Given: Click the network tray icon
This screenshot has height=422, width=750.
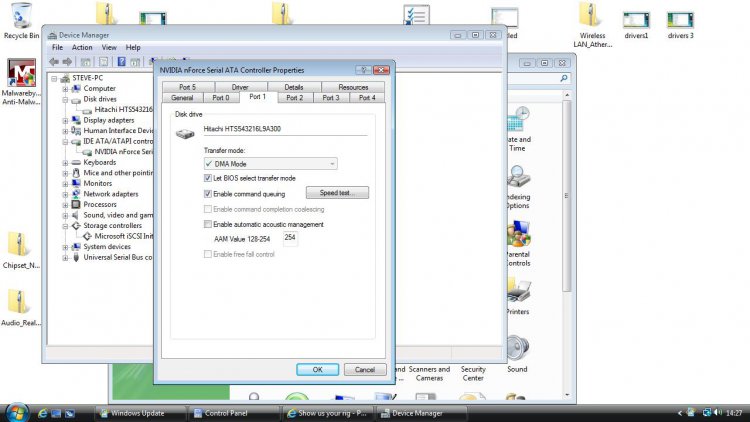Looking at the screenshot, I should (706, 412).
